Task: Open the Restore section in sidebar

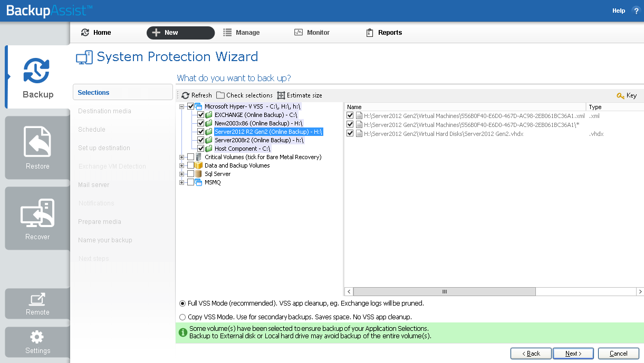Action: (37, 148)
